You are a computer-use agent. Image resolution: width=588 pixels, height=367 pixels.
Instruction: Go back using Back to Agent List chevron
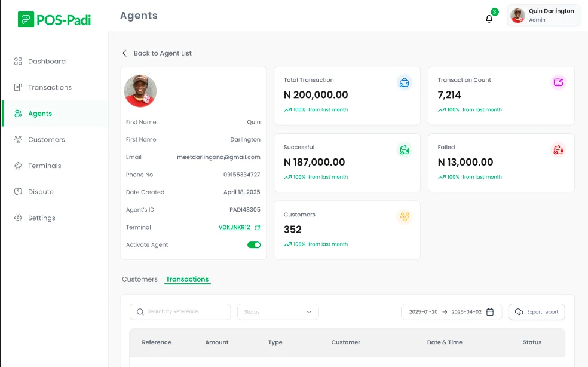click(125, 53)
